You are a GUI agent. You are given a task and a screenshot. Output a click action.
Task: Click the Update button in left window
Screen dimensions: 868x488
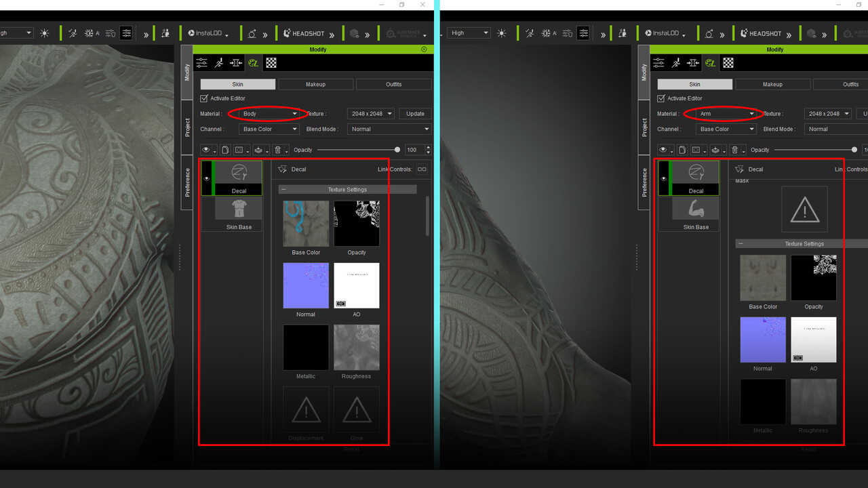coord(415,114)
